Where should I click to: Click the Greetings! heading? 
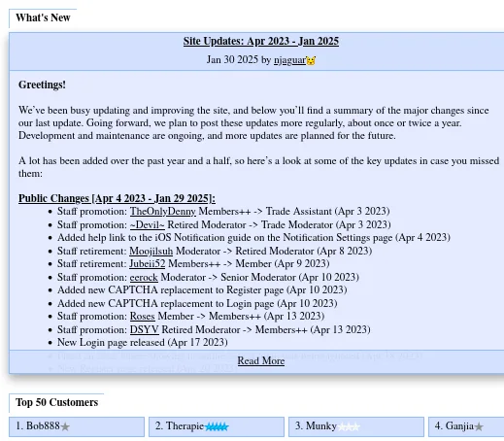point(42,85)
